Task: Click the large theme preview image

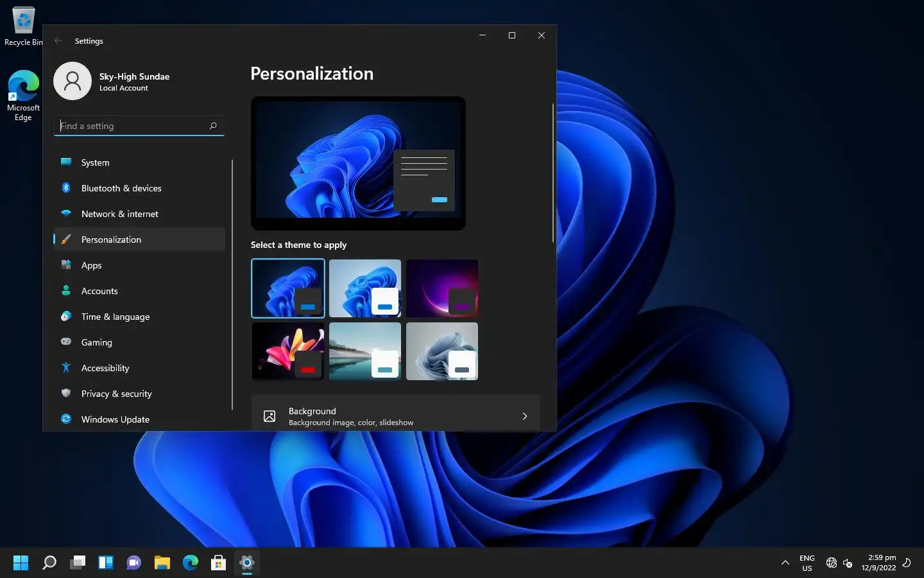Action: pyautogui.click(x=358, y=163)
